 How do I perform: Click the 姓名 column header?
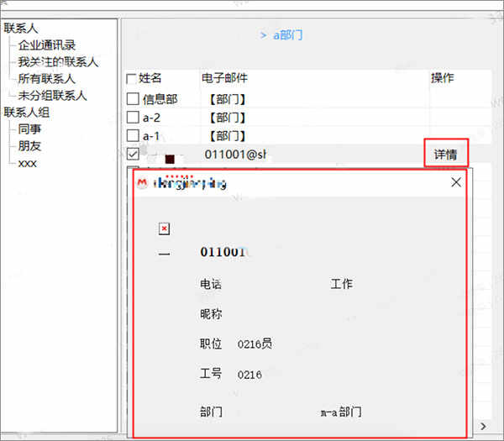(150, 78)
